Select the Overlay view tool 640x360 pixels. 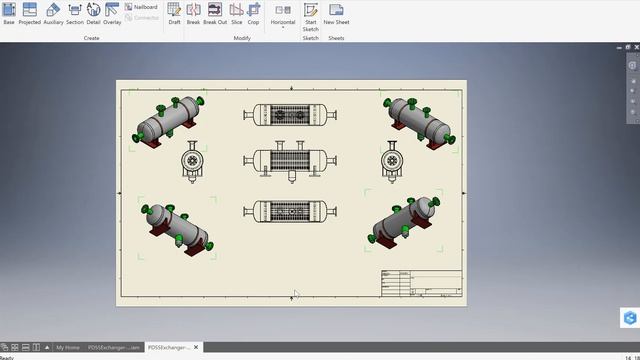tap(112, 13)
